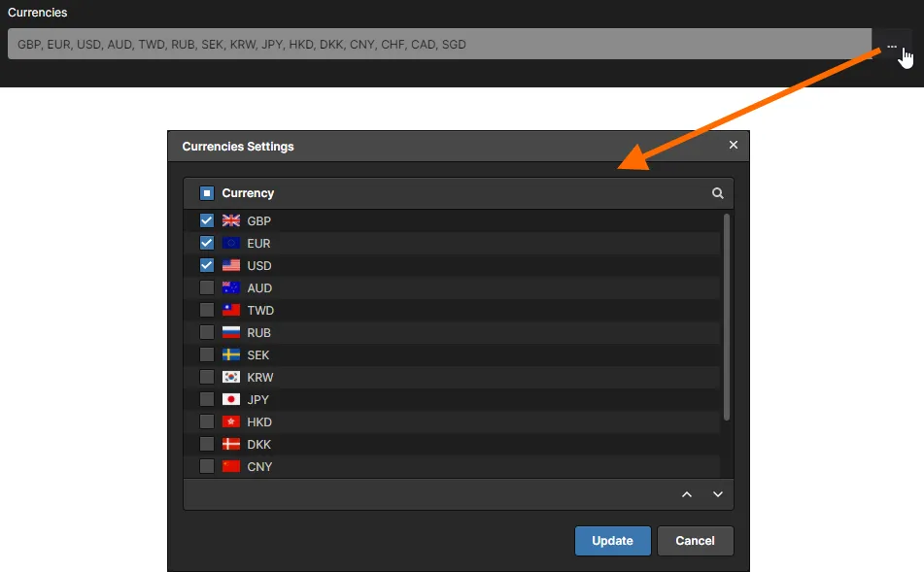Click the SEK Swedish flag icon
The image size is (924, 572).
[231, 355]
